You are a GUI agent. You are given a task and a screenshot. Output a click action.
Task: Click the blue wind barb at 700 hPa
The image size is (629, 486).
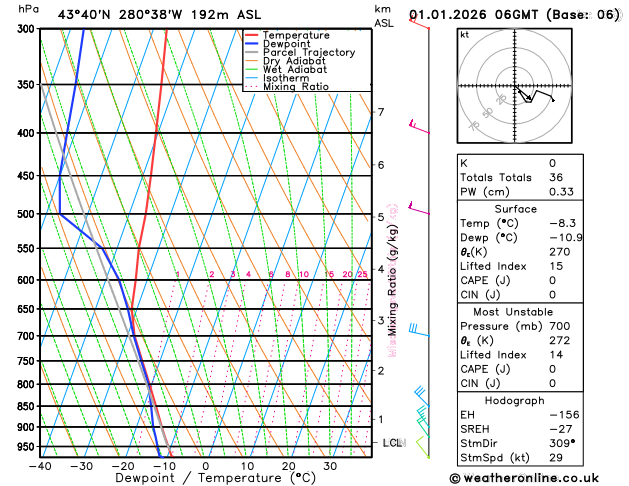pos(419,330)
